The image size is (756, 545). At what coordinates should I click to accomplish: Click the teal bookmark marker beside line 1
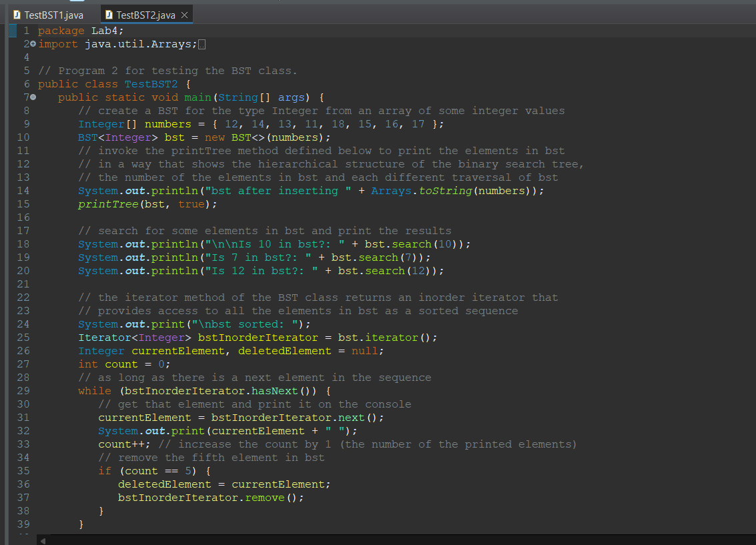[11, 30]
